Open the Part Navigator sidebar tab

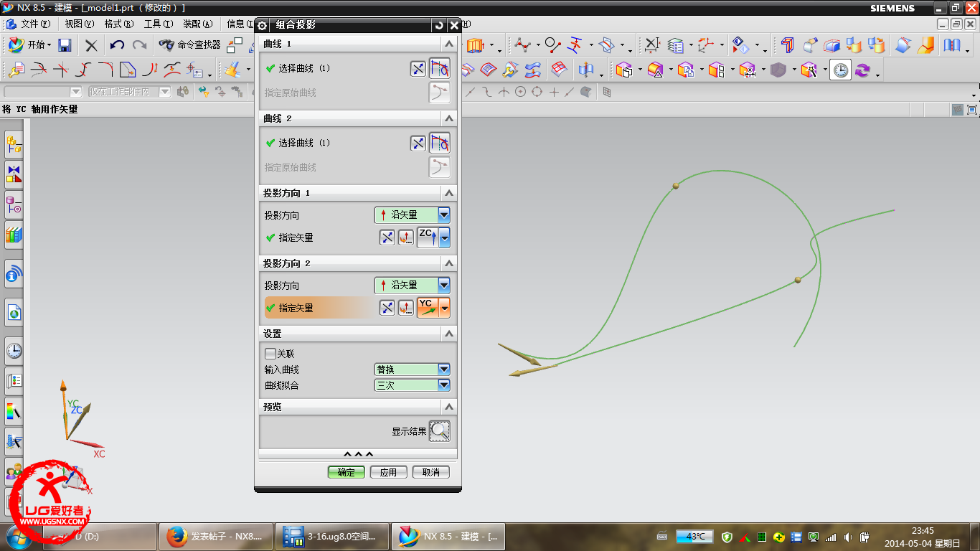14,205
